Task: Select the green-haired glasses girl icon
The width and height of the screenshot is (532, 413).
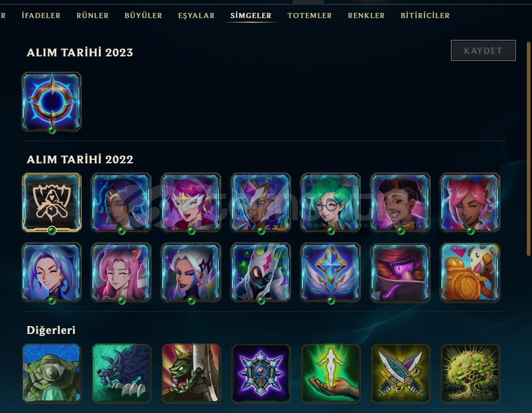Action: (x=331, y=203)
